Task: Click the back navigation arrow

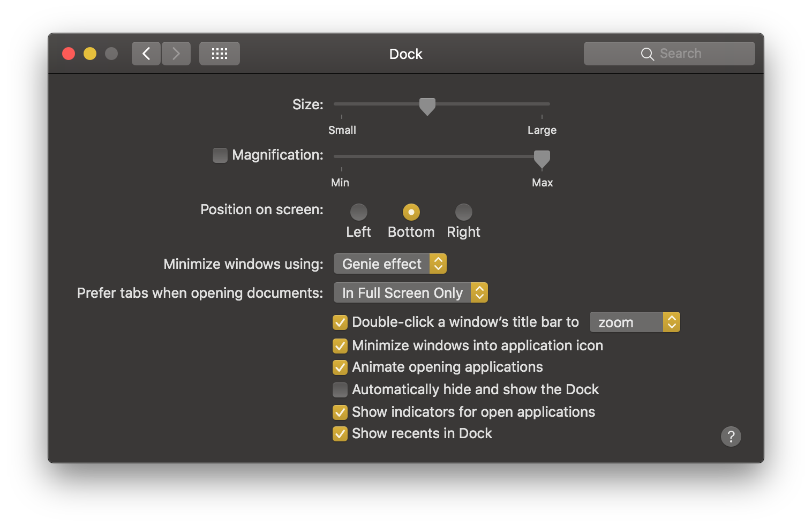Action: [x=146, y=54]
